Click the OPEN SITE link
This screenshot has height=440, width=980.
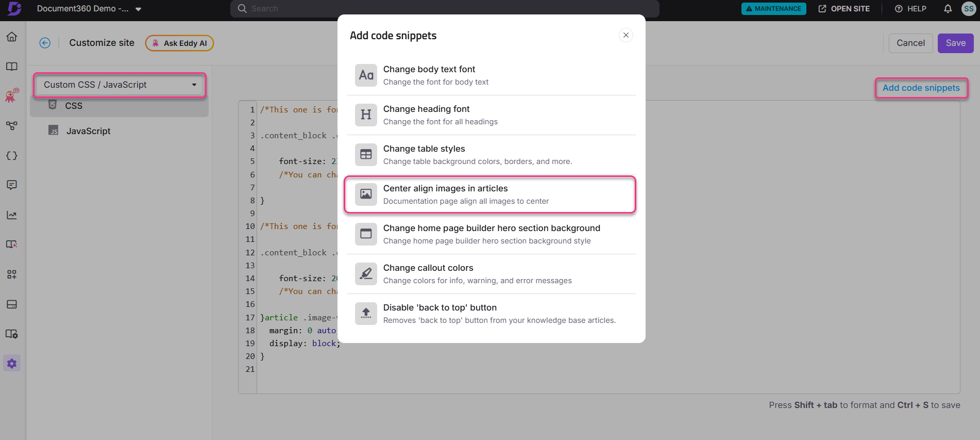click(844, 9)
